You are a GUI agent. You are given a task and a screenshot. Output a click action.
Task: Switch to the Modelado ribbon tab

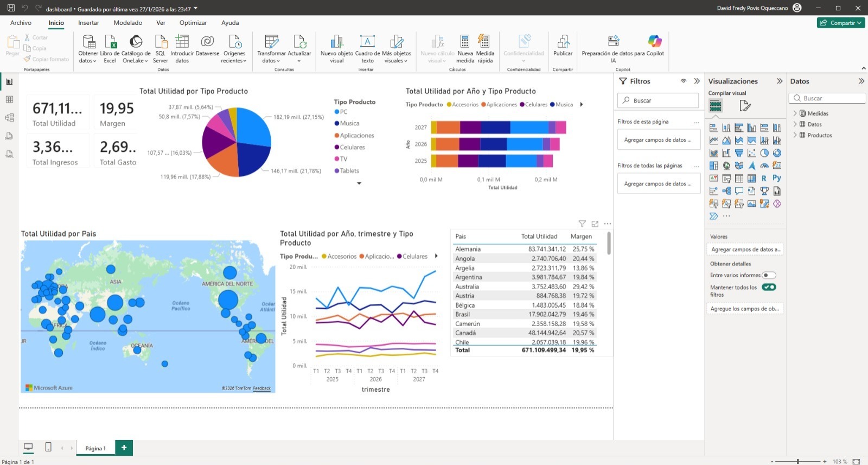[x=128, y=23]
